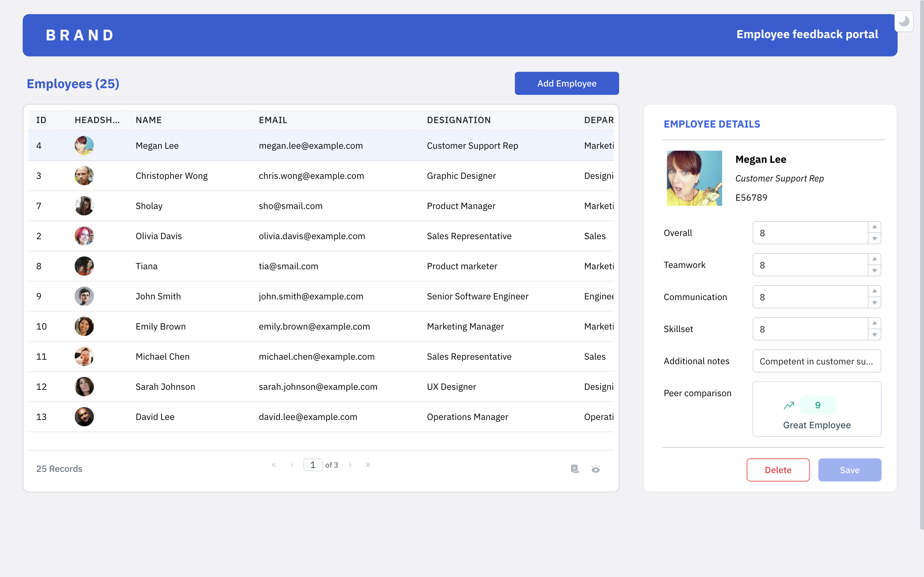Toggle dark mode with the moon icon
This screenshot has width=924, height=577.
point(903,21)
